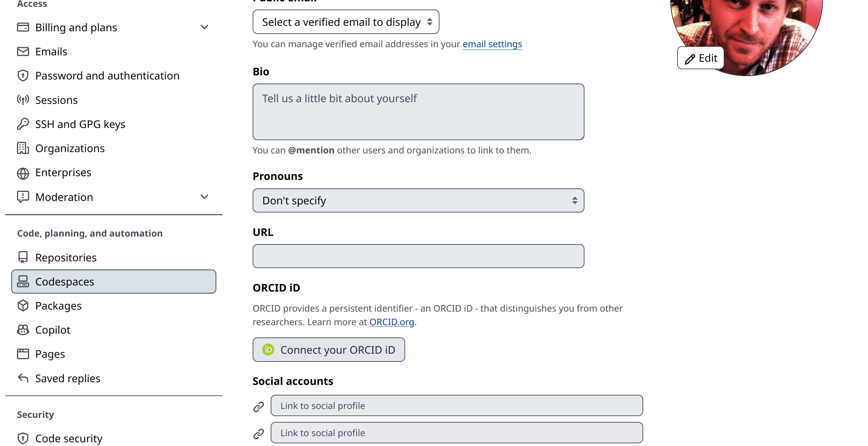Follow the email settings link
This screenshot has height=446, width=868.
coord(492,44)
